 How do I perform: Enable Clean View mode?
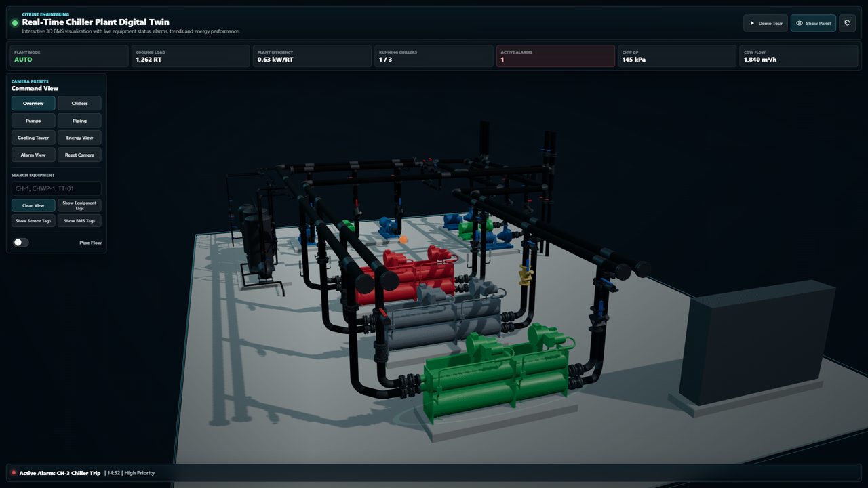(x=33, y=205)
